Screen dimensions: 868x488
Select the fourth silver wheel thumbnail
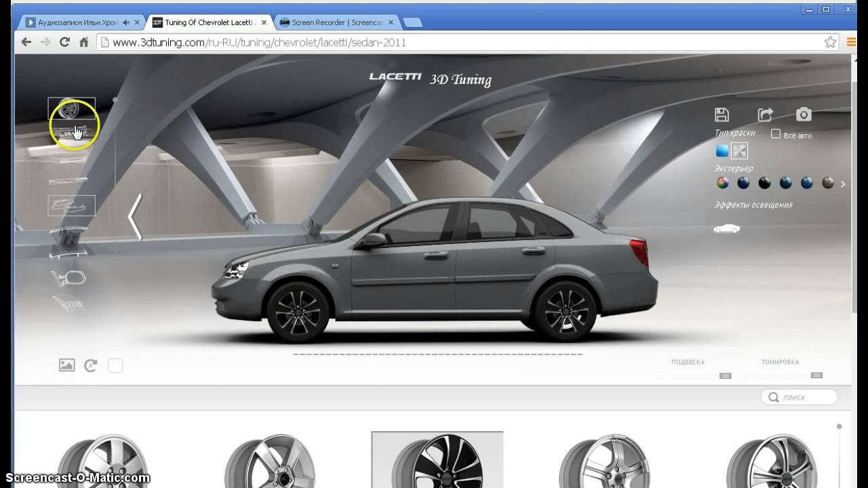click(605, 461)
